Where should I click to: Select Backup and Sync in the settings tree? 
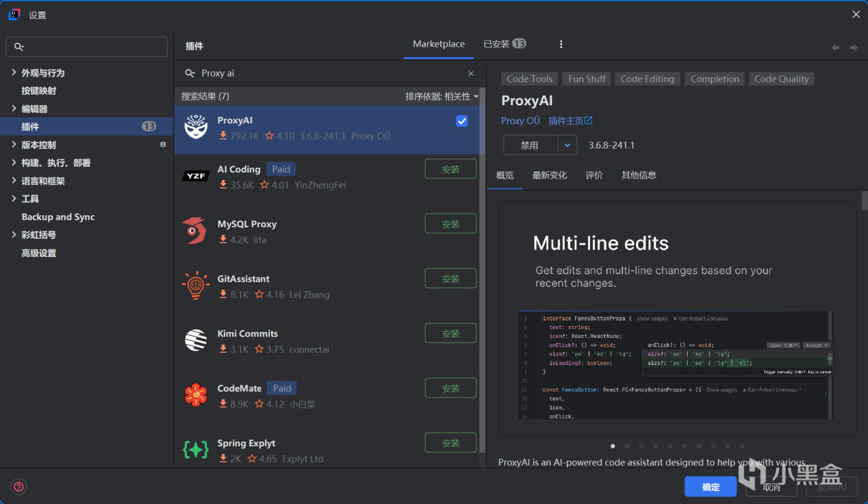point(58,217)
